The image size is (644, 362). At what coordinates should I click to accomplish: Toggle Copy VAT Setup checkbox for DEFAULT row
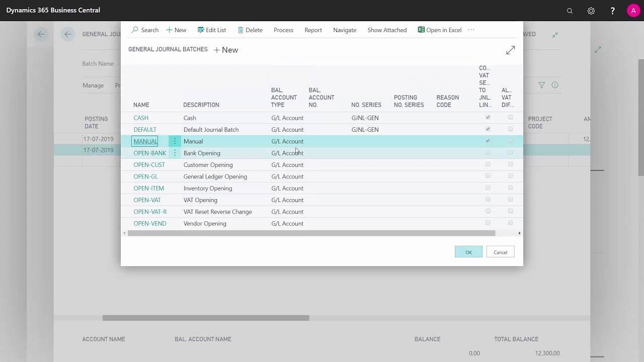tap(488, 129)
